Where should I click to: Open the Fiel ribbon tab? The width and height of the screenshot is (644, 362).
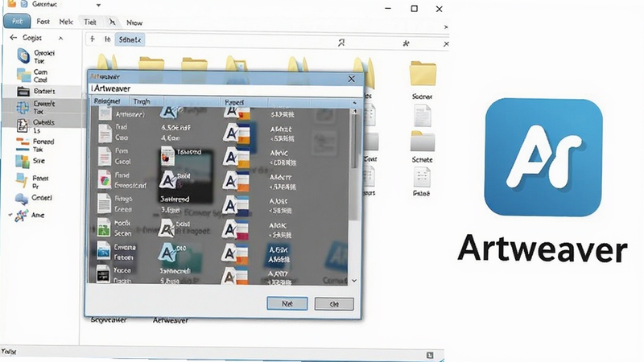(17, 21)
